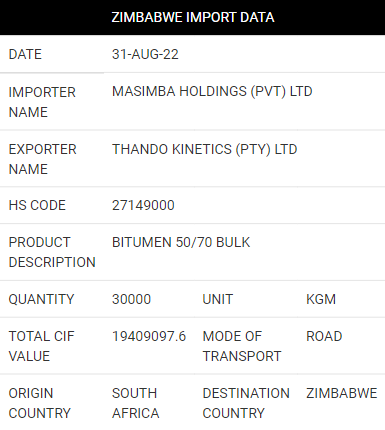Click the ZIMBABWE IMPORT DATA header
This screenshot has width=385, height=430.
click(193, 17)
